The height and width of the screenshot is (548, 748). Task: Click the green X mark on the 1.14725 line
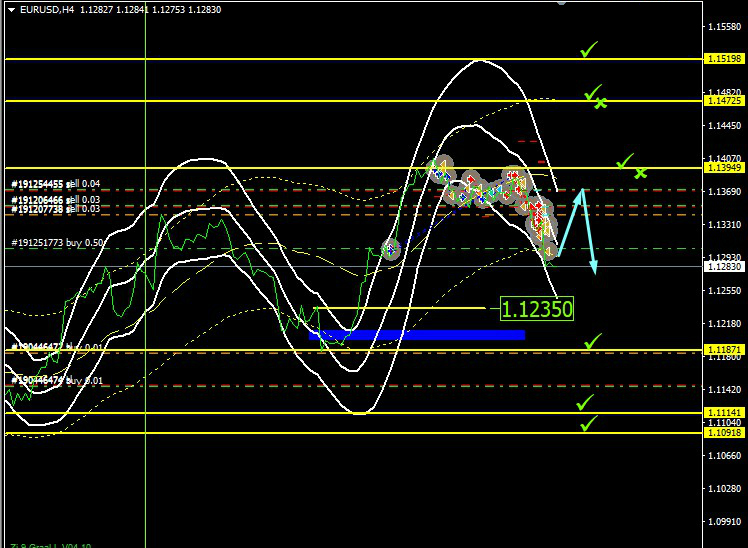[600, 102]
